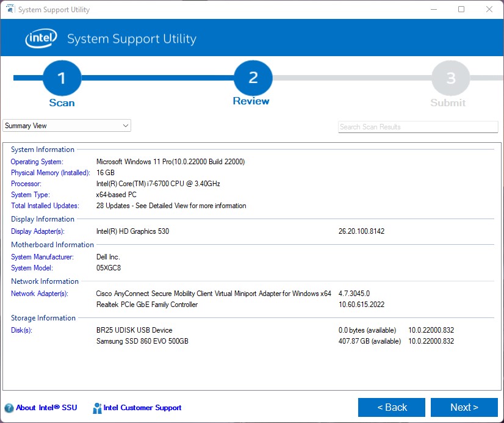Select step 3 Submit circle
The image size is (504, 423).
click(450, 78)
